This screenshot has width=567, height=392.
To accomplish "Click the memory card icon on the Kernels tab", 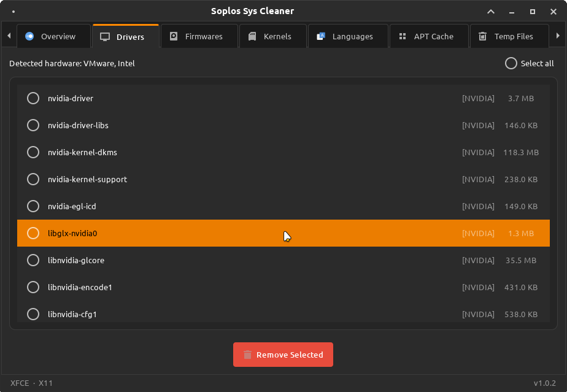I will 252,36.
